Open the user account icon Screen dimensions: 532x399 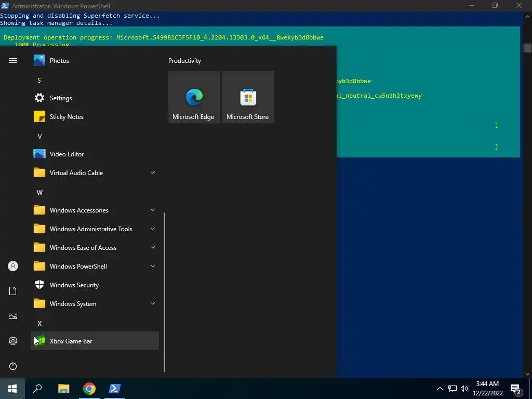tap(13, 266)
